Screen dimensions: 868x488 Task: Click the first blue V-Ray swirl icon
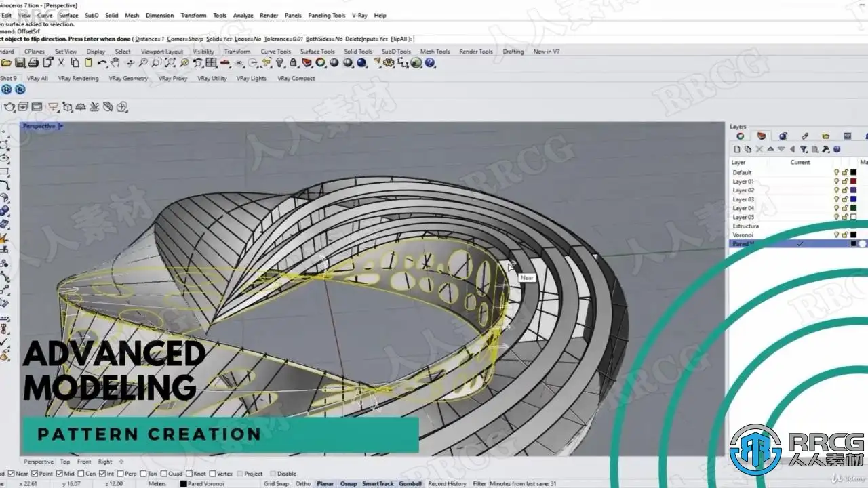click(x=7, y=89)
